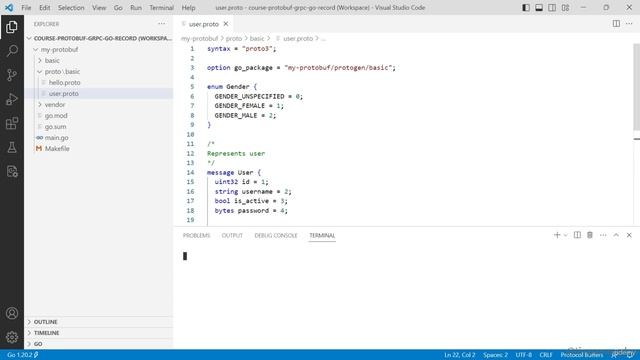Screen dimensions: 640x360
Task: Open the Go menu
Action: click(118, 7)
